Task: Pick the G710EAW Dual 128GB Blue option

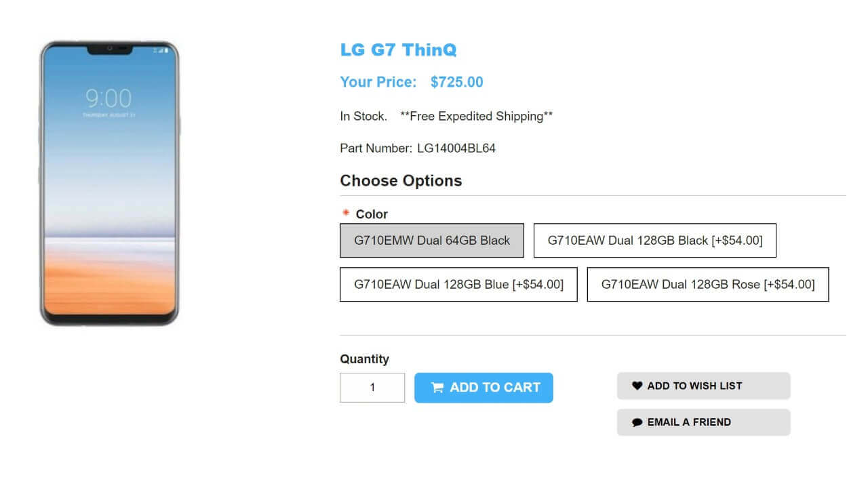Action: (x=458, y=284)
